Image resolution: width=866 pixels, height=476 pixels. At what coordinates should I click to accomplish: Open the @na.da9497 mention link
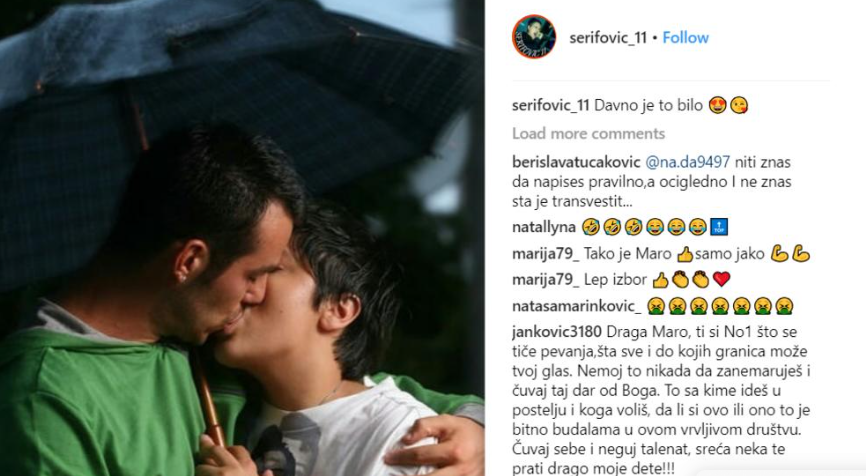pyautogui.click(x=688, y=162)
